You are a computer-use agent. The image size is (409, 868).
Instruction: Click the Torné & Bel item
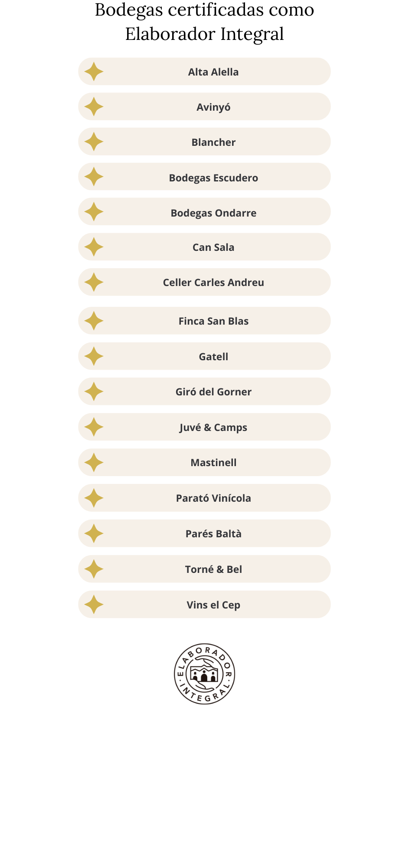click(x=204, y=569)
